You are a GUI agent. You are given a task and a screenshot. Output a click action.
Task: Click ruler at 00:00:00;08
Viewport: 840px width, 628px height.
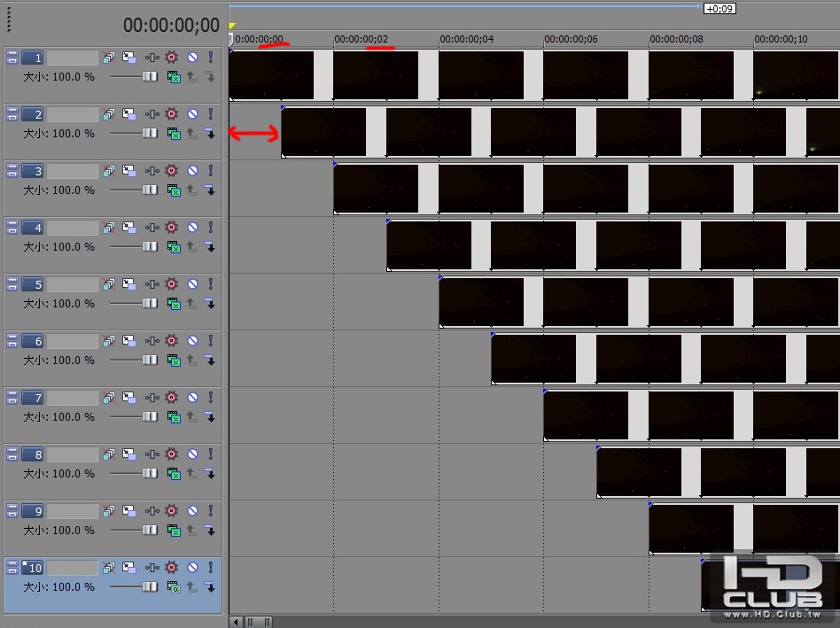pos(676,39)
